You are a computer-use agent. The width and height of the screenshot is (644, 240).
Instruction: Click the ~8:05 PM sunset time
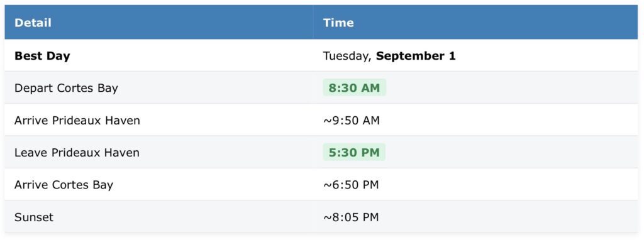coord(351,217)
